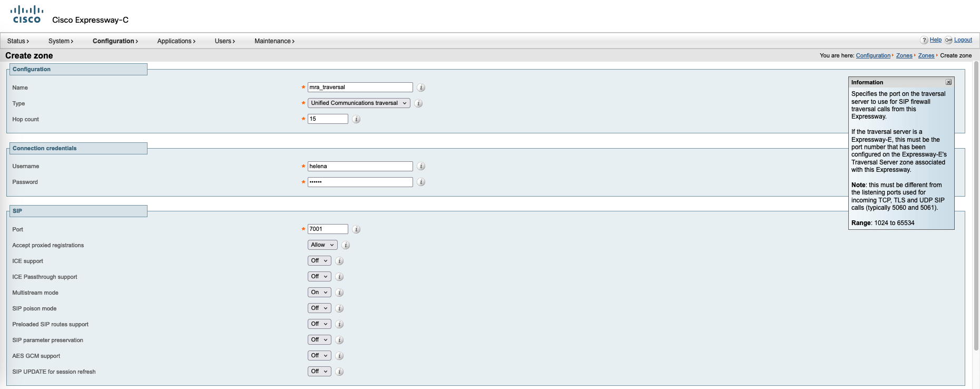Click into the Hop count input field
Image resolution: width=980 pixels, height=389 pixels.
(327, 119)
